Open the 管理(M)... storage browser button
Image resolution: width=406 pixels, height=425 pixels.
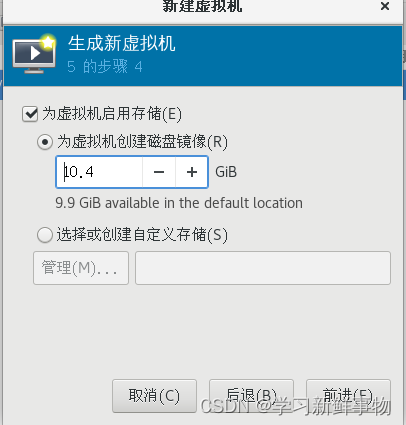click(x=81, y=268)
